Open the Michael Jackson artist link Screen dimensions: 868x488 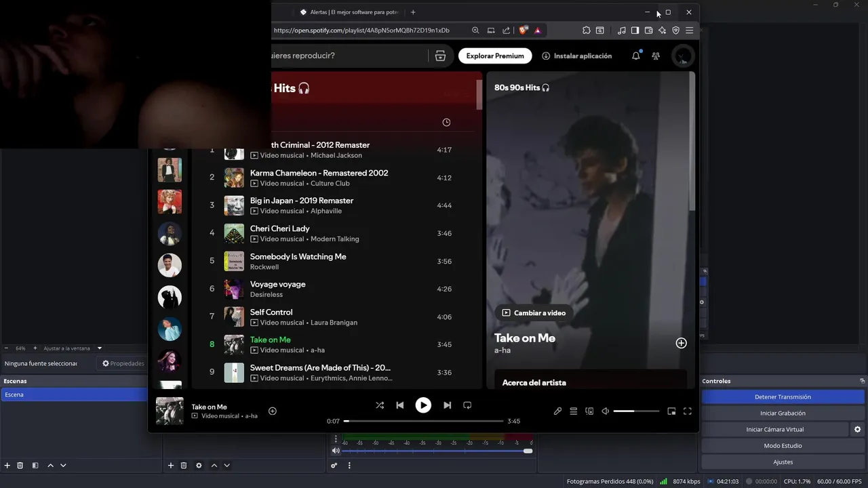pyautogui.click(x=336, y=155)
